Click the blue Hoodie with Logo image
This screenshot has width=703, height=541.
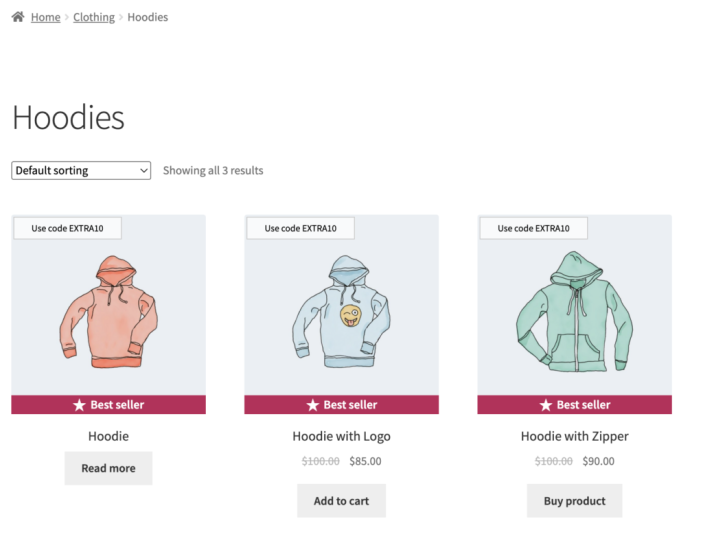[x=342, y=312]
